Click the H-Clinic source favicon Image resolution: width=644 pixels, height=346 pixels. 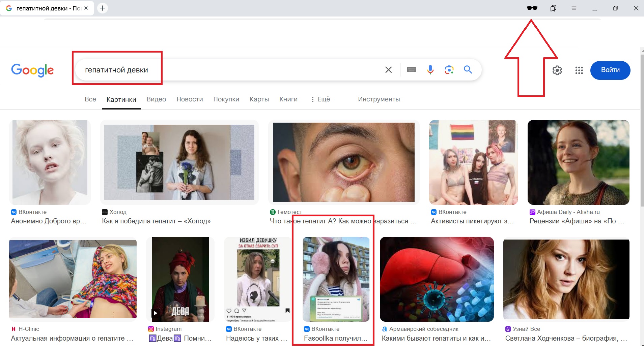[14, 329]
